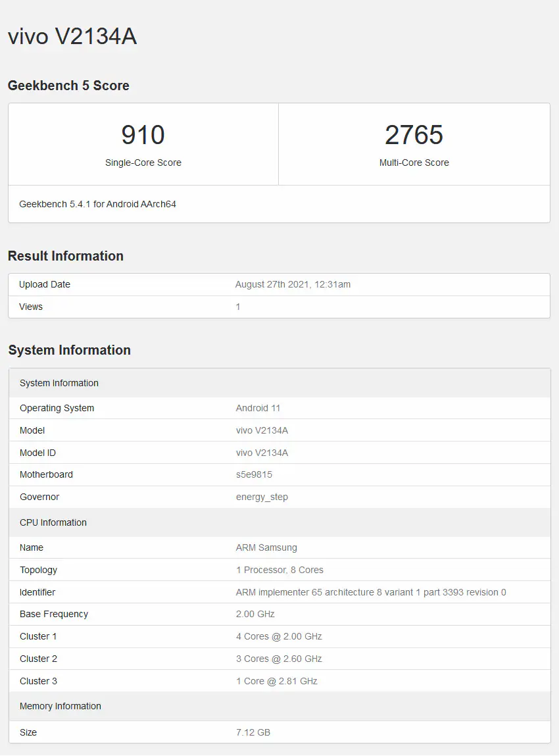
Task: Click the Result Information heading
Action: point(66,255)
